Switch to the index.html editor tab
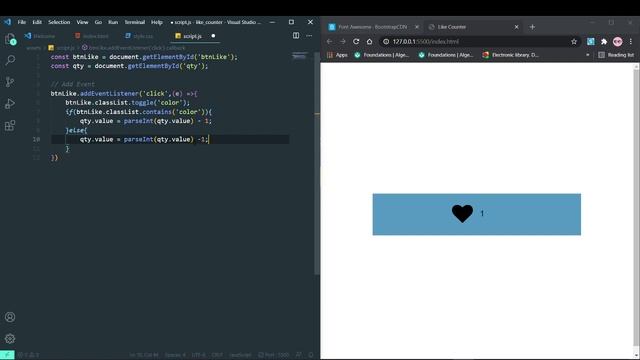 coord(92,36)
